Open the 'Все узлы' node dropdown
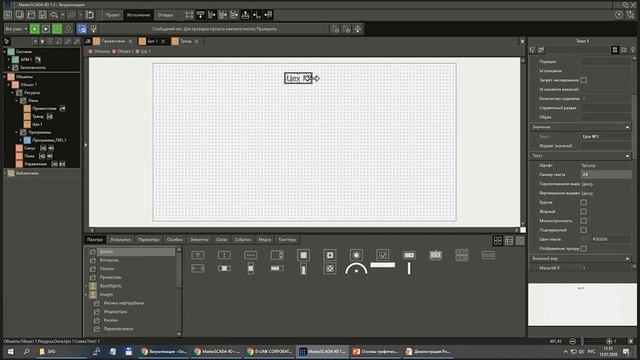The image size is (640, 360). pyautogui.click(x=16, y=29)
